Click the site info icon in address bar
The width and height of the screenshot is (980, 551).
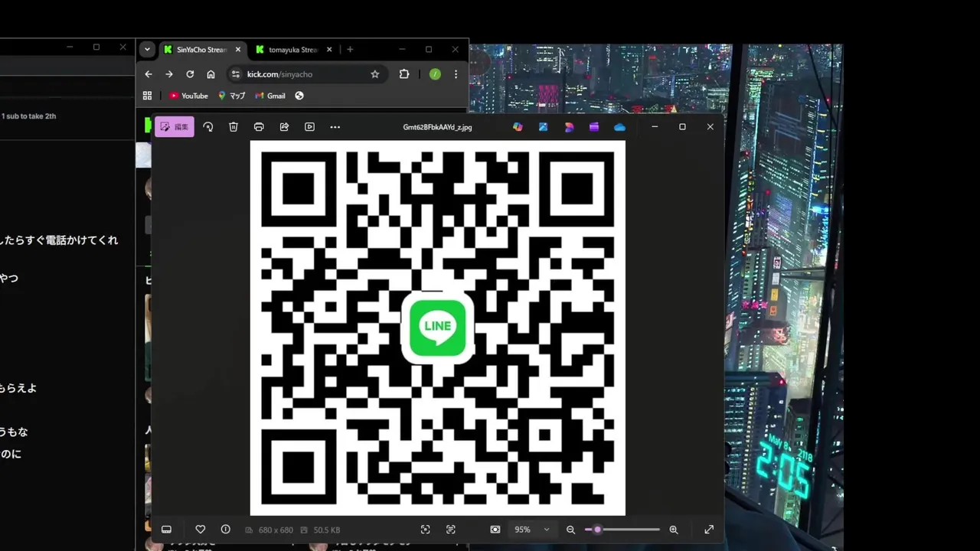(236, 74)
